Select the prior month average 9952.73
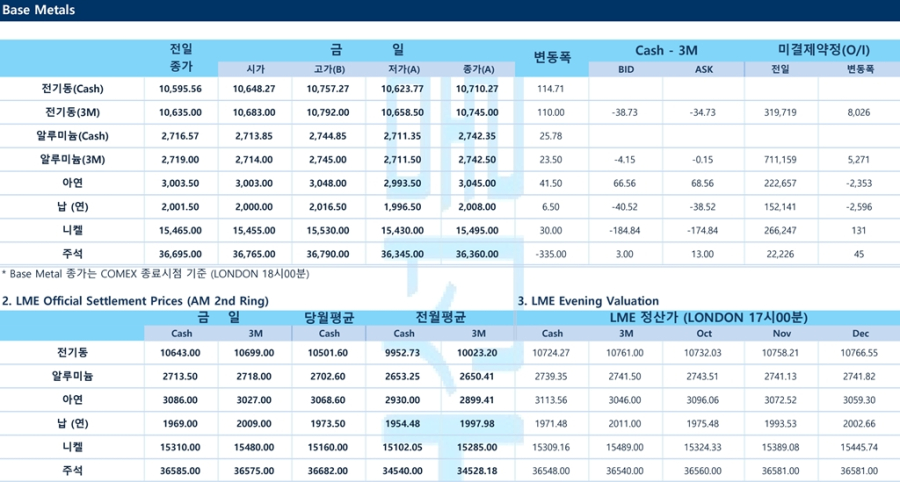The width and height of the screenshot is (900, 482). point(402,353)
